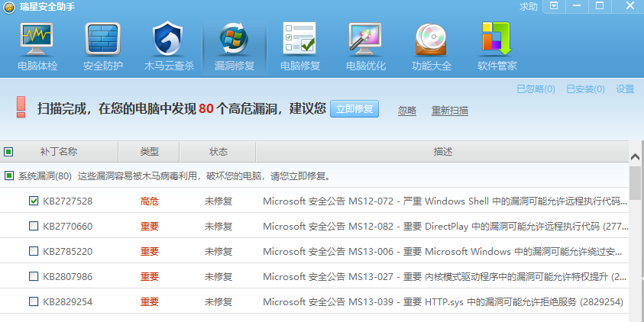Check the KB2770660 patch checkbox
This screenshot has width=644, height=322.
[34, 226]
